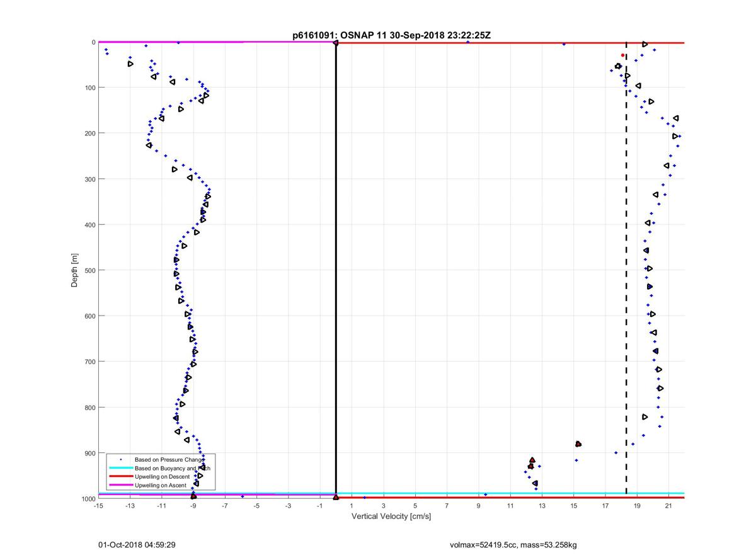
Task: Select the 'Depth [m]' y-axis label
Action: [74, 270]
